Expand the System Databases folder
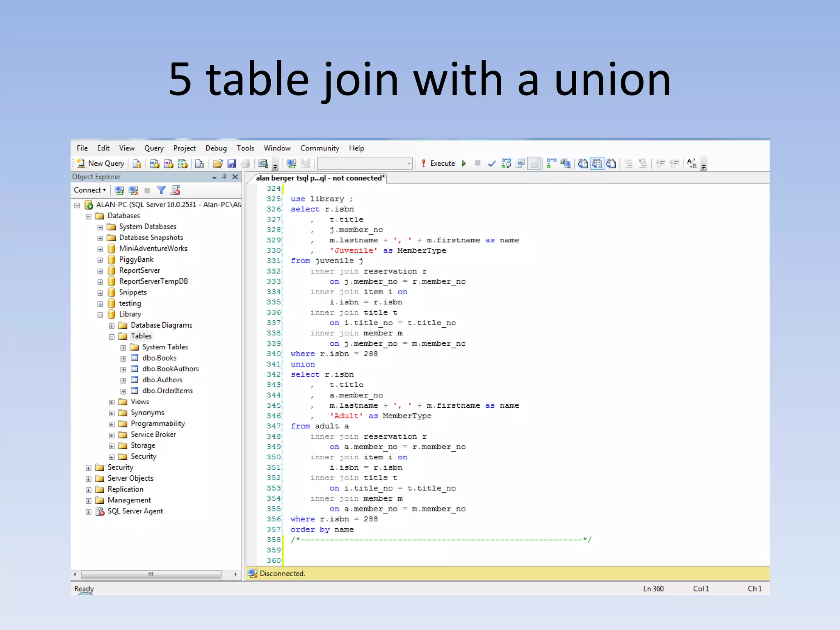Image resolution: width=840 pixels, height=630 pixels. [x=100, y=227]
